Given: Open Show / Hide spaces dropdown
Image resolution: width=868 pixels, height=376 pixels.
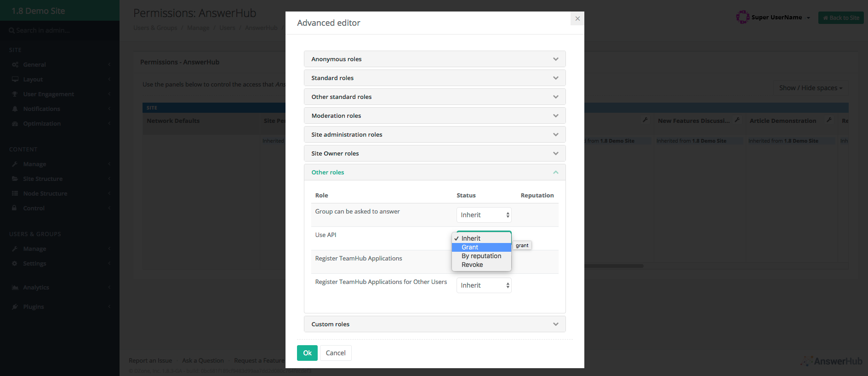Looking at the screenshot, I should point(811,88).
